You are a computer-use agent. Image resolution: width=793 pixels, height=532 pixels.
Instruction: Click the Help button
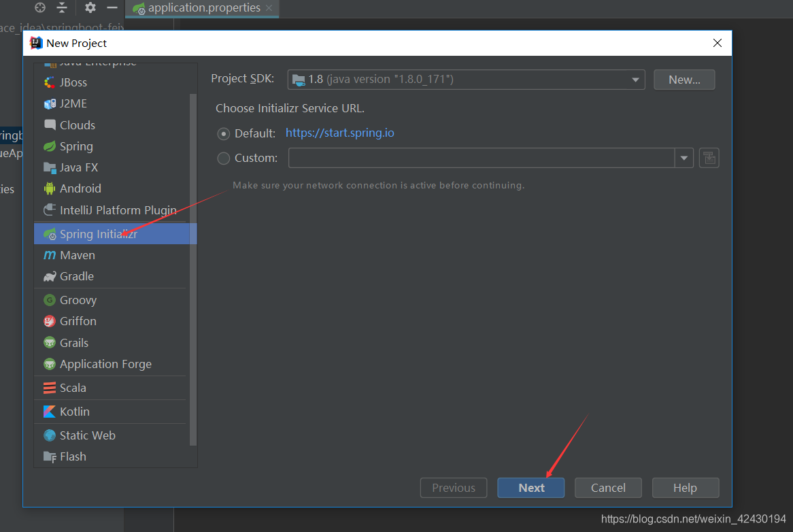(x=686, y=488)
